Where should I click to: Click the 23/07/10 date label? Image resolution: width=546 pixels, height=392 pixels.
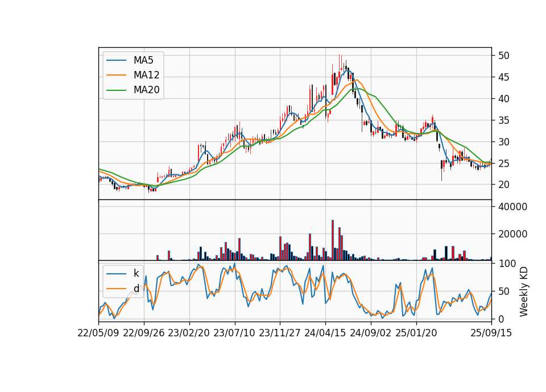pos(234,333)
